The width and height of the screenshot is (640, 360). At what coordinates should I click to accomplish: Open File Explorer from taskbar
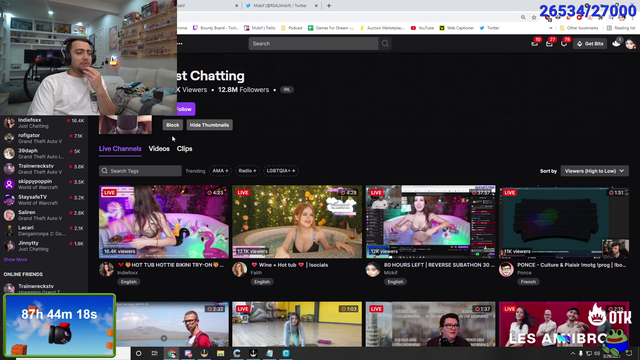[x=220, y=353]
